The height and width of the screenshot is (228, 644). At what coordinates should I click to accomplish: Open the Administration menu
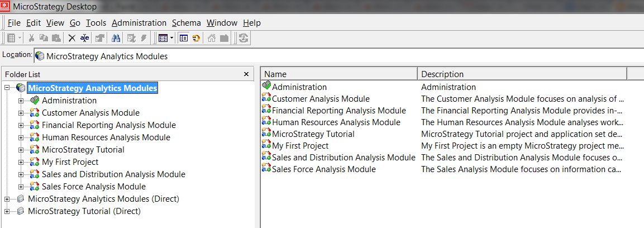click(139, 23)
